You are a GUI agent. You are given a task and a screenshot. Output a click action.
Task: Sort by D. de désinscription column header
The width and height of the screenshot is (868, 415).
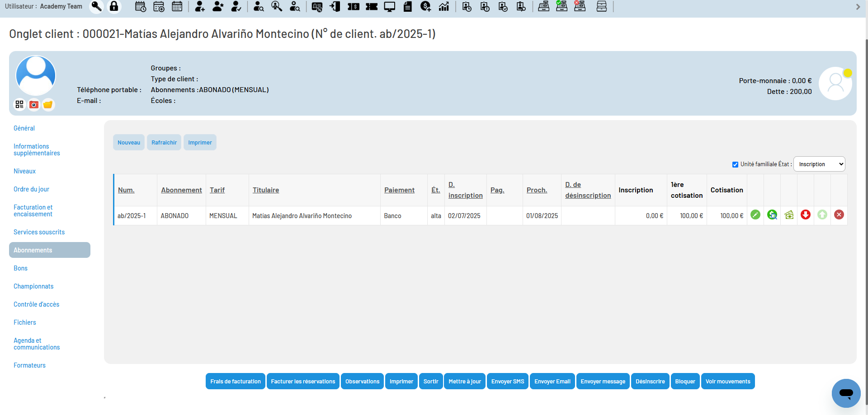[x=588, y=190]
